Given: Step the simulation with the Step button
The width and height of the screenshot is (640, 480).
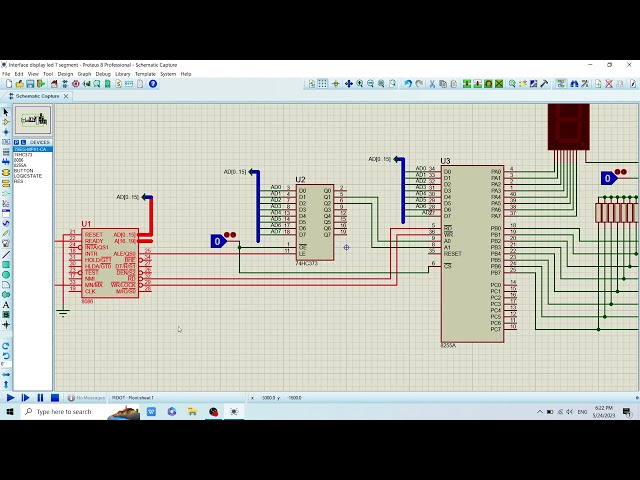Looking at the screenshot, I should tap(25, 398).
